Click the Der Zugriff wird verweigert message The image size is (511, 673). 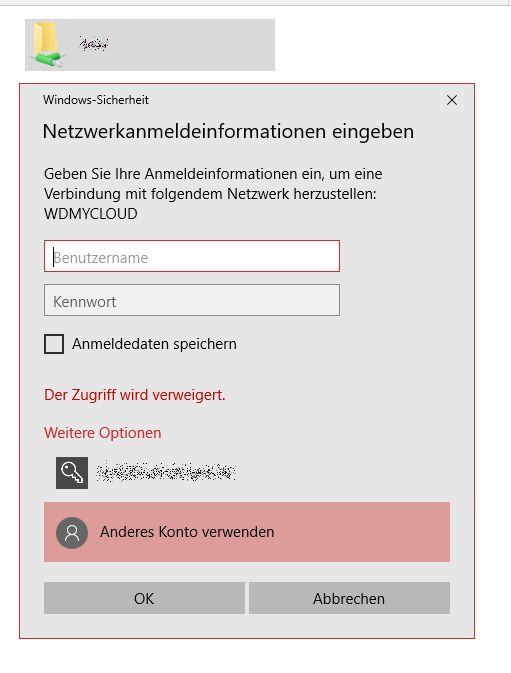[135, 395]
